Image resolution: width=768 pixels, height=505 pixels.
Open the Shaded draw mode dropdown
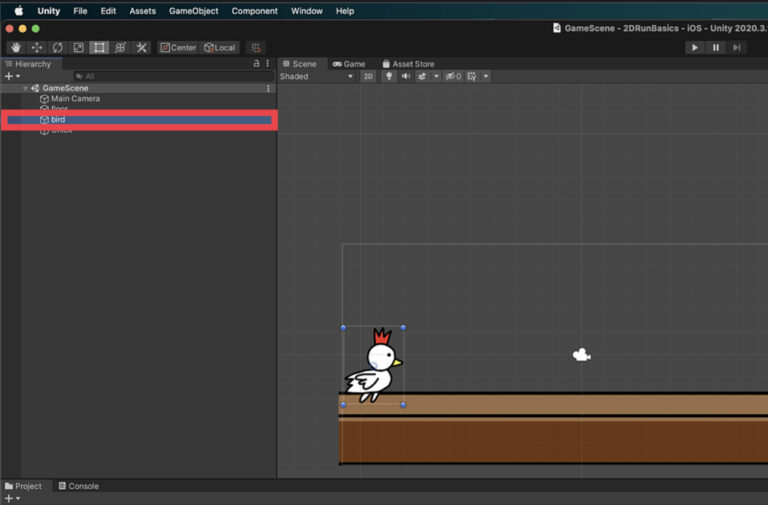tap(316, 76)
